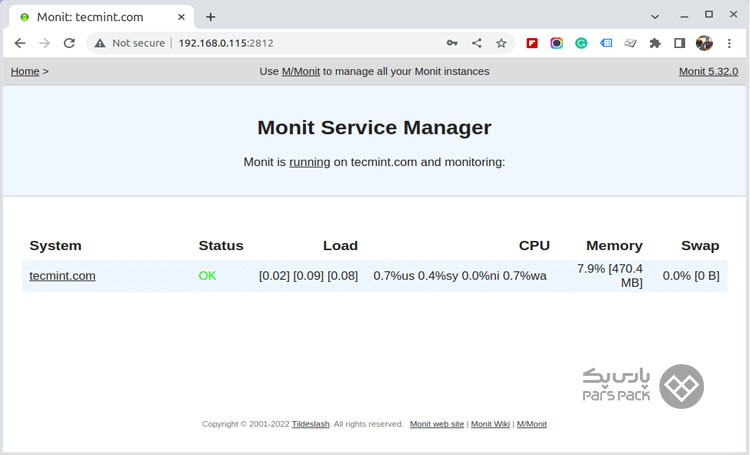This screenshot has height=455, width=750.
Task: Open the M/Monit footer link
Action: pyautogui.click(x=531, y=424)
